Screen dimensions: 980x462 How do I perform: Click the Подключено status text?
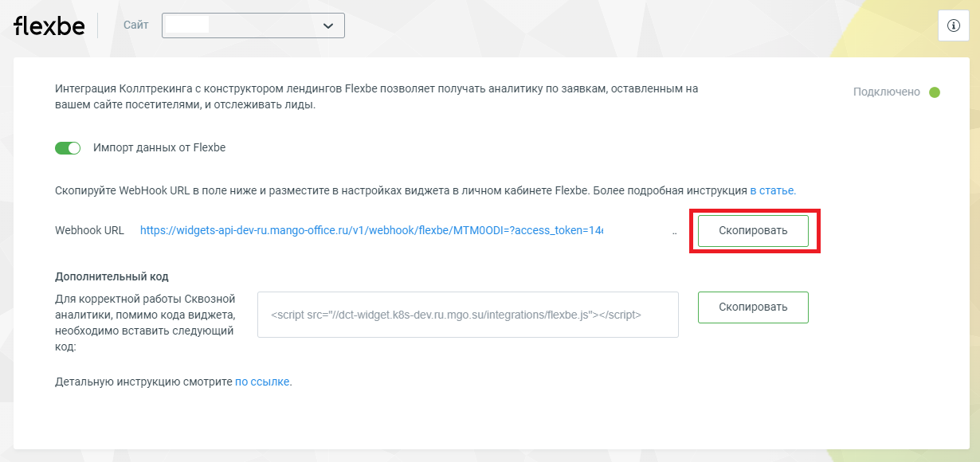887,92
